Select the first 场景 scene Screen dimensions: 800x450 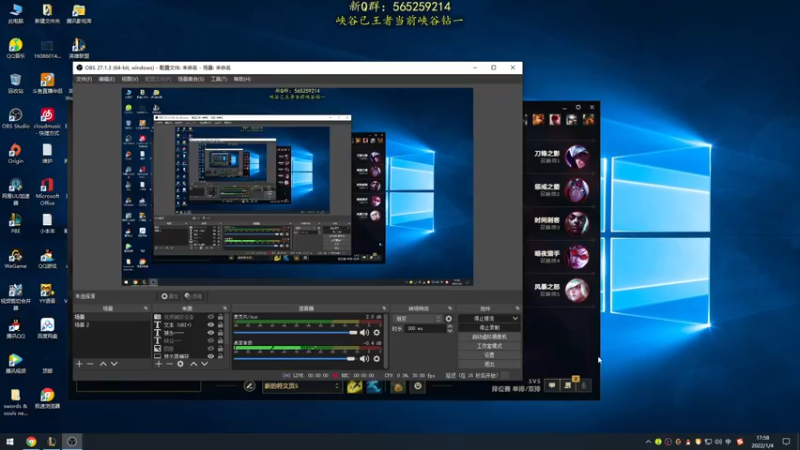point(112,317)
